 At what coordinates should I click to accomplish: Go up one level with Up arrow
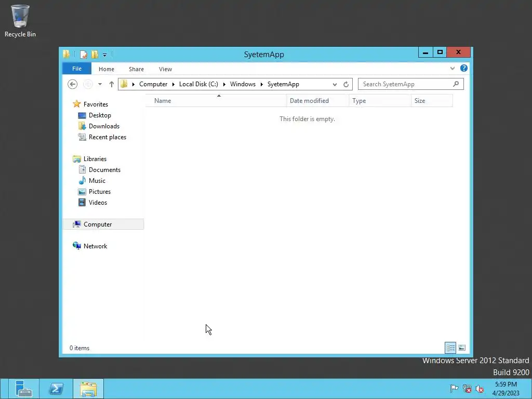click(x=111, y=84)
